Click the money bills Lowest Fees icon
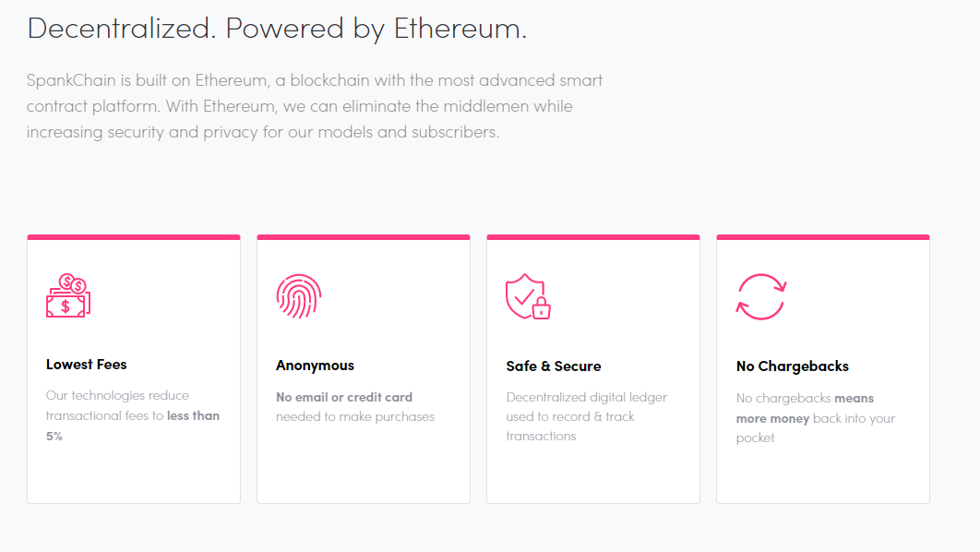Viewport: 980px width, 552px height. [68, 296]
